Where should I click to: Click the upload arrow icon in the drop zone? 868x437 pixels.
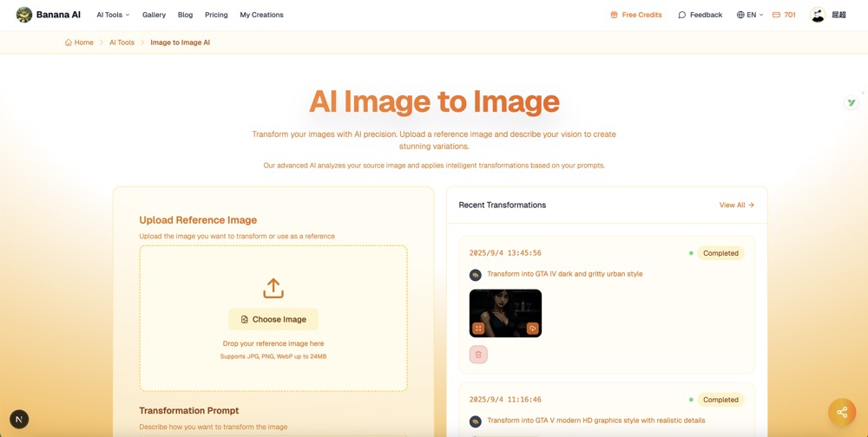(x=273, y=288)
